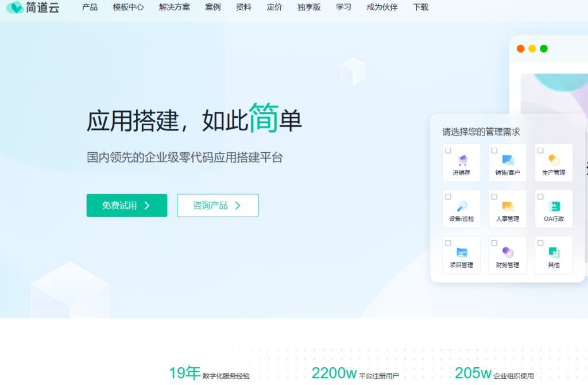The image size is (588, 385).
Task: Click the 简道云 brand name text
Action: (42, 7)
